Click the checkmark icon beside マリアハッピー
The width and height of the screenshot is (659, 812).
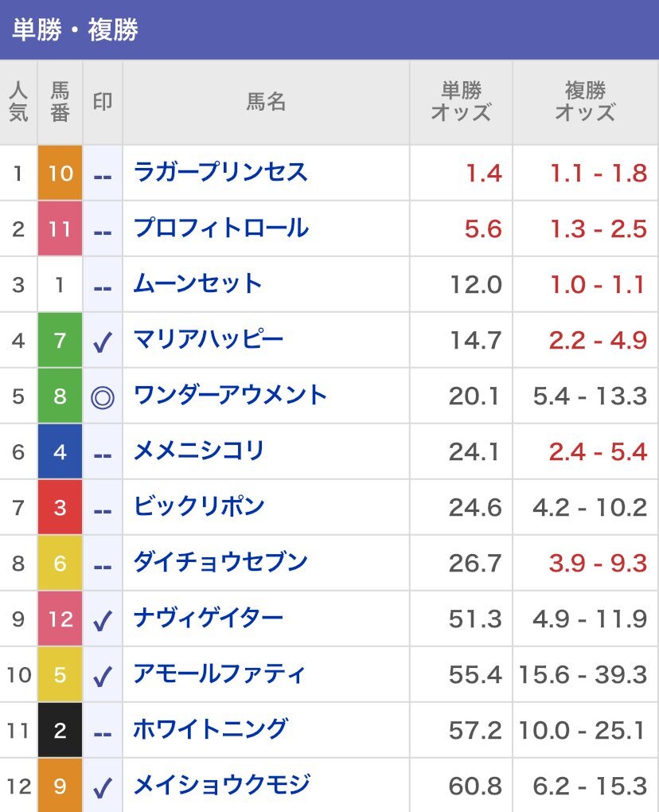pos(103,342)
